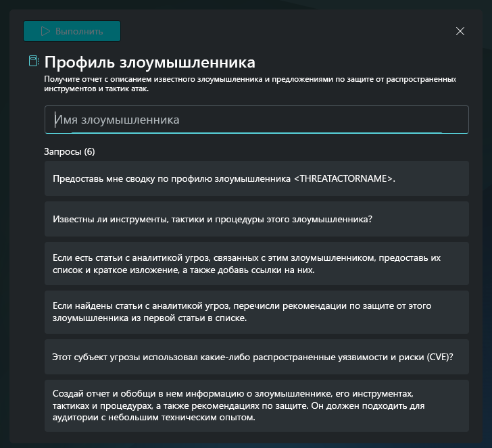Click the blue underline of the name field
The width and height of the screenshot is (492, 448).
coord(257,133)
